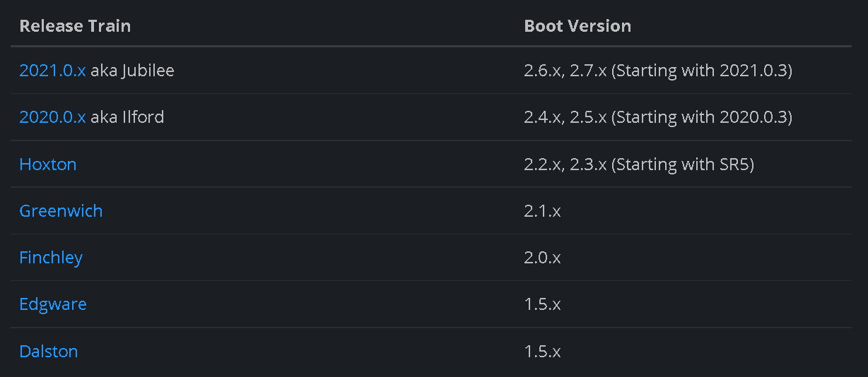Click the Release Train column header
This screenshot has width=868, height=377.
tap(75, 26)
